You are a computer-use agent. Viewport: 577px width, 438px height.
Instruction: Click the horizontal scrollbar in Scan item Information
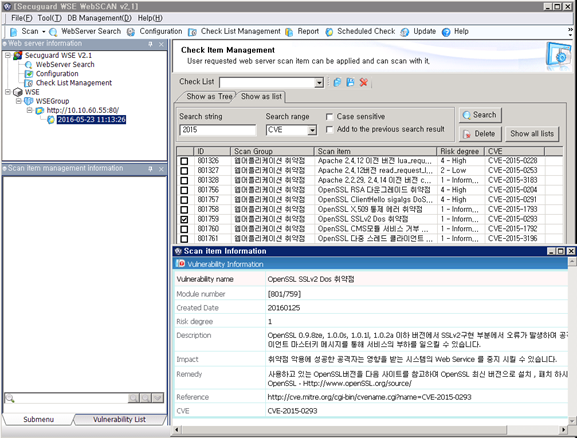[x=344, y=430]
